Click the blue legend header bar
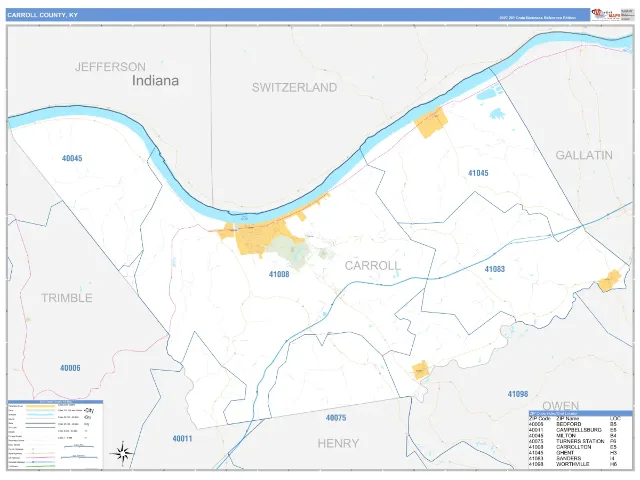This screenshot has height=480, width=640. pyautogui.click(x=56, y=402)
